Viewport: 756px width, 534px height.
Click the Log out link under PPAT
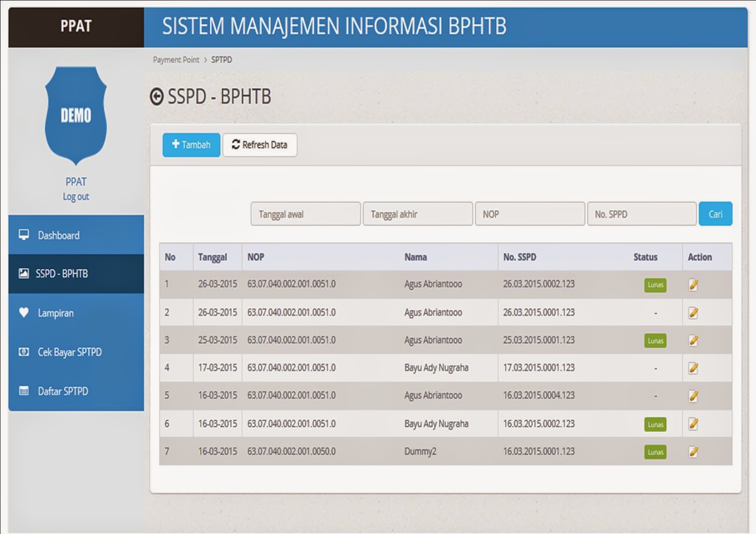tap(75, 196)
